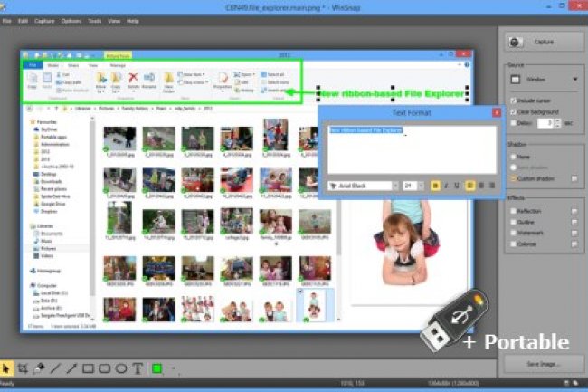Click the blue File tab in captured Explorer
The height and width of the screenshot is (392, 588).
[x=33, y=65]
